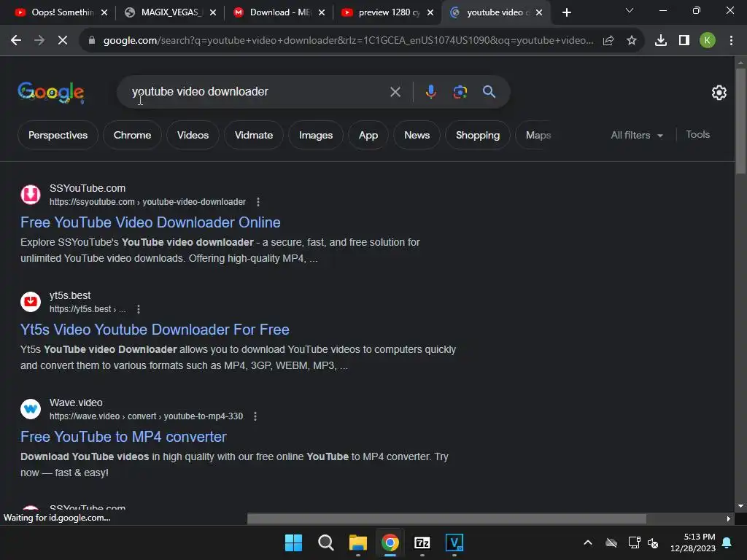This screenshot has width=747, height=560.
Task: Click the volume muted tray icon
Action: (x=653, y=542)
